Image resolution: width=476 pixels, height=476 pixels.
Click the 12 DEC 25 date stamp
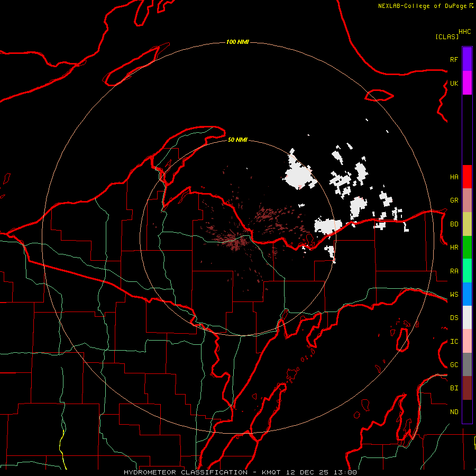[x=307, y=472]
